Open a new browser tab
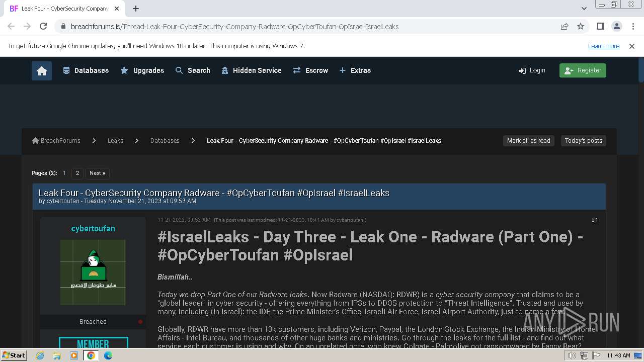The width and height of the screenshot is (644, 362). pyautogui.click(x=136, y=9)
